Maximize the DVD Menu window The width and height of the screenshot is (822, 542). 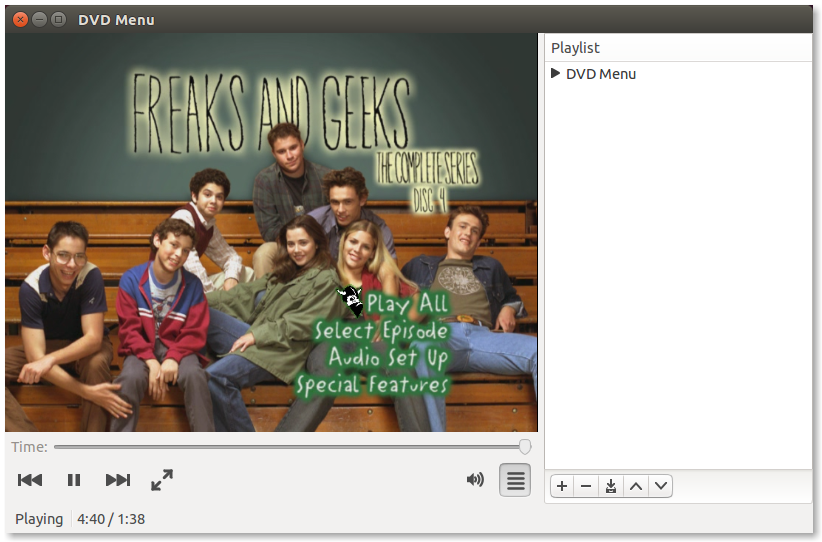tap(59, 19)
